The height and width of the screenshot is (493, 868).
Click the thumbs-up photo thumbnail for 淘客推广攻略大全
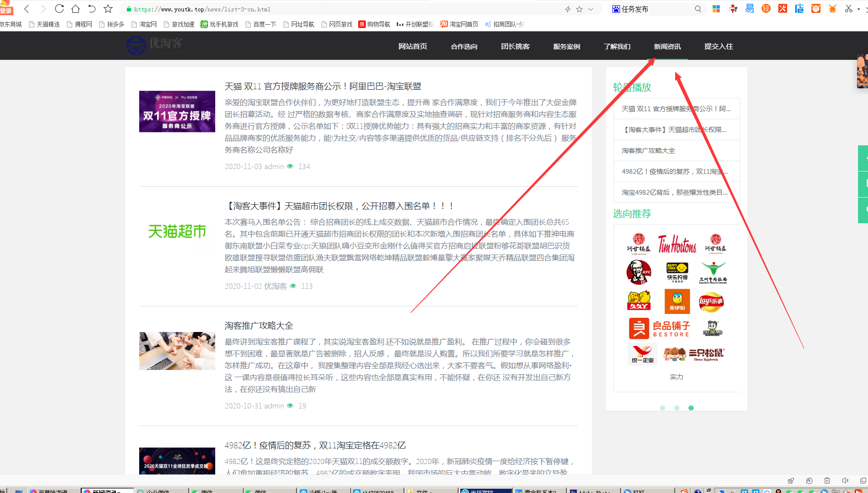(177, 351)
